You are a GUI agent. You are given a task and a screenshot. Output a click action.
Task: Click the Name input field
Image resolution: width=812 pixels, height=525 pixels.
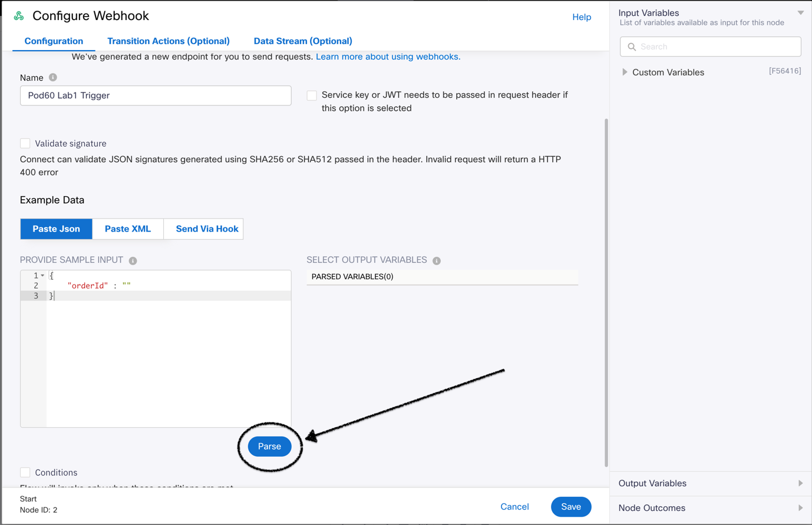(156, 95)
